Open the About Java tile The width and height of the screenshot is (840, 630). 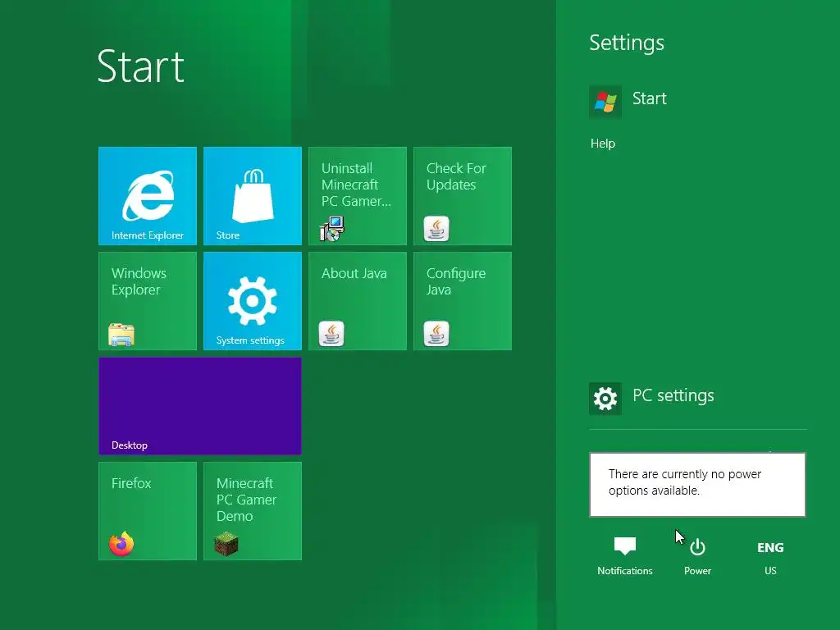(x=358, y=300)
